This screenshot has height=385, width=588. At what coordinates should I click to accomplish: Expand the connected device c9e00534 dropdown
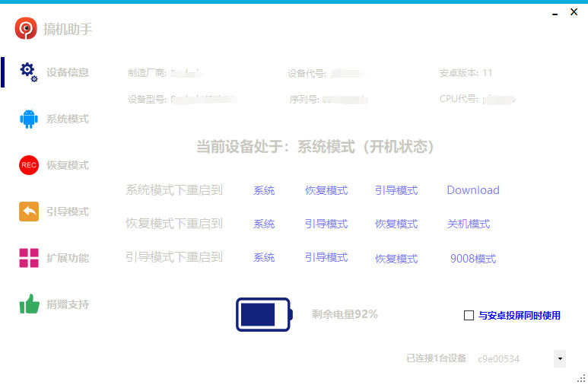coord(560,358)
